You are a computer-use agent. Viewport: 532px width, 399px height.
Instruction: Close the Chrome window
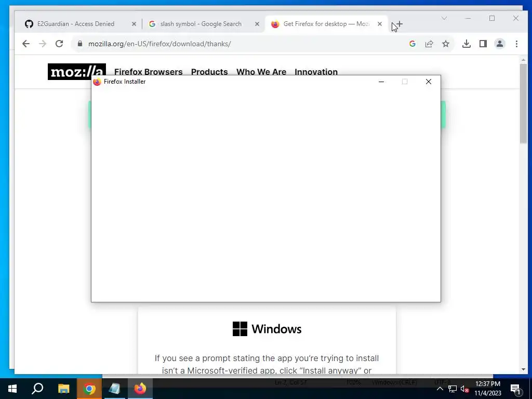(516, 18)
